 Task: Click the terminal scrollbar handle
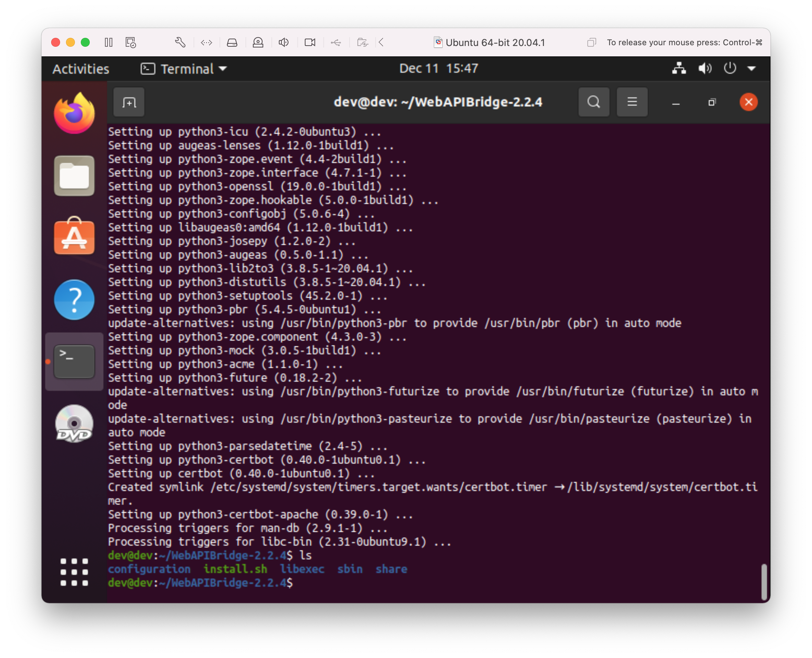coord(764,582)
